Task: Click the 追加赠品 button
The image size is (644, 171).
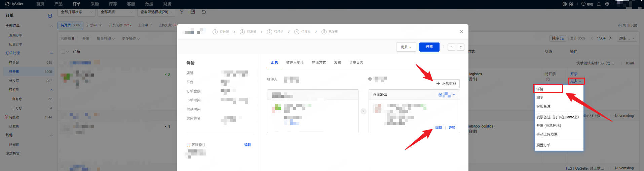Action: [x=446, y=83]
